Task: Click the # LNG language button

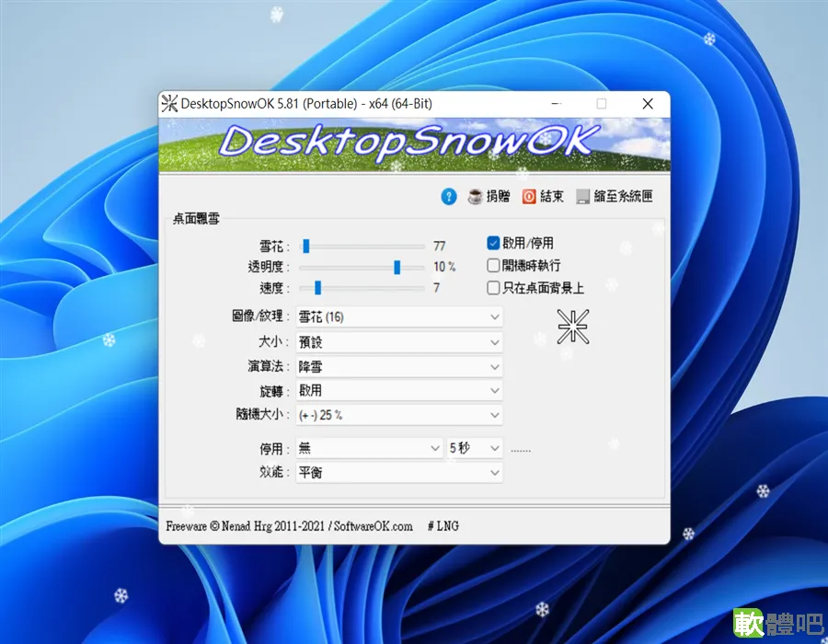Action: coord(443,525)
